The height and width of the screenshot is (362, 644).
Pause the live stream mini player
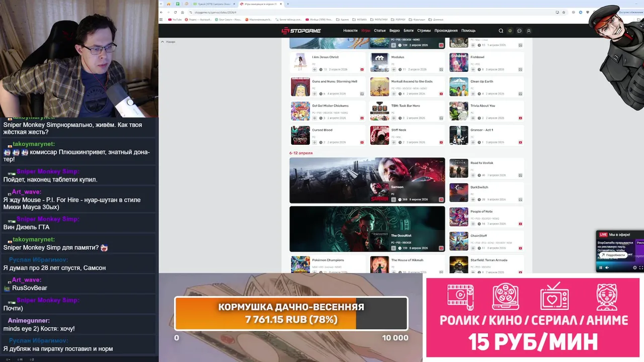point(600,267)
